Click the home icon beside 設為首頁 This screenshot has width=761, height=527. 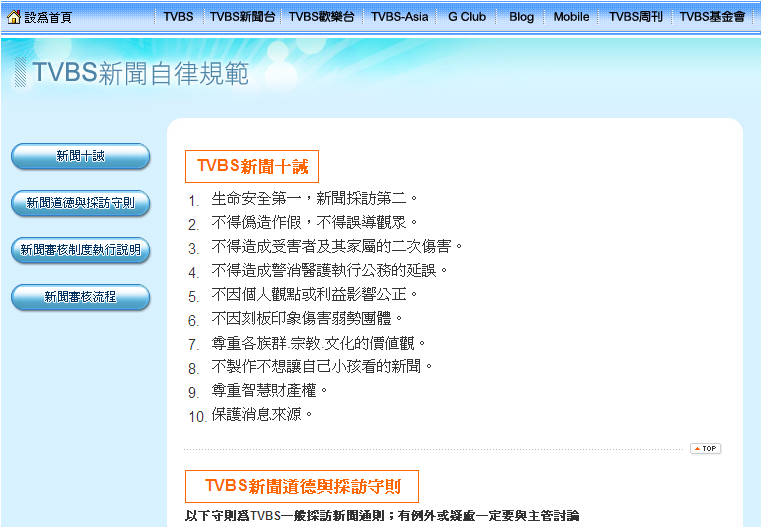(x=14, y=16)
